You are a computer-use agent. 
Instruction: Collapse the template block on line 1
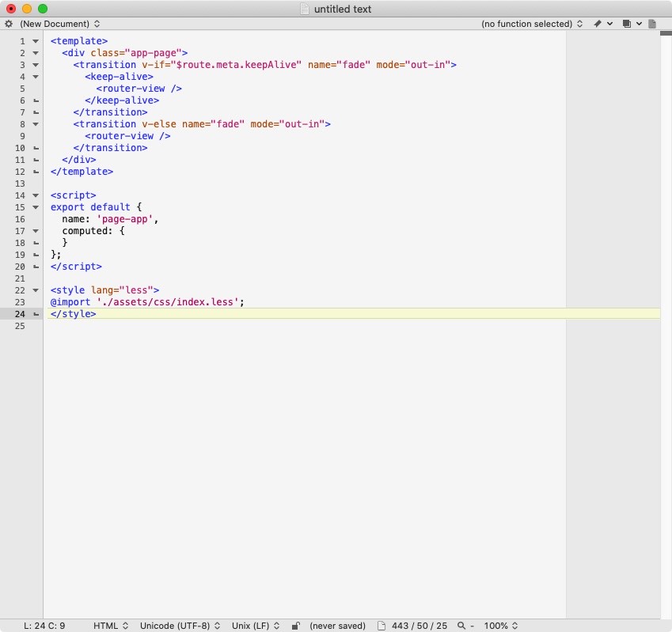tap(36, 41)
